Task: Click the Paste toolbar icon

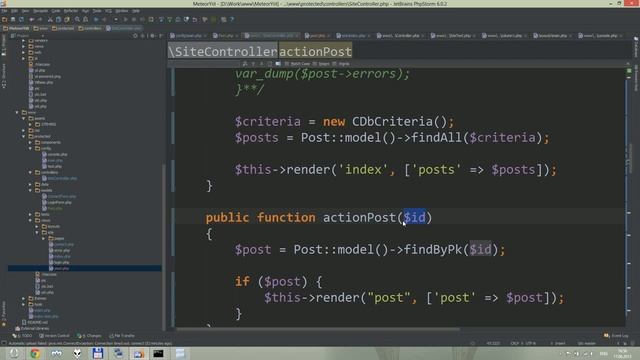Action: (67, 19)
